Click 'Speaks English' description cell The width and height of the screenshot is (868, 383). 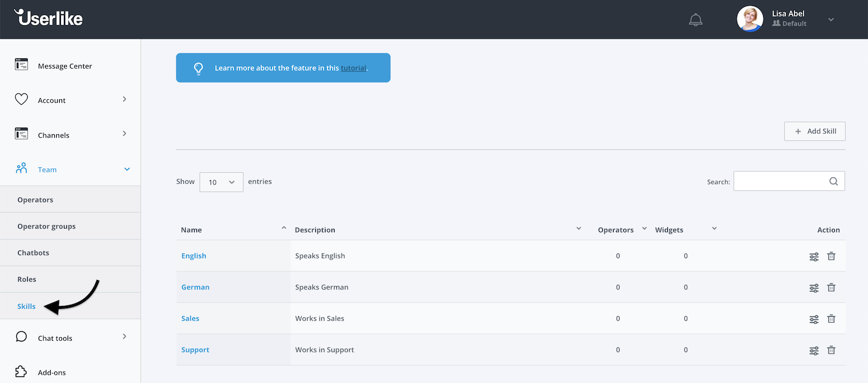coord(320,255)
